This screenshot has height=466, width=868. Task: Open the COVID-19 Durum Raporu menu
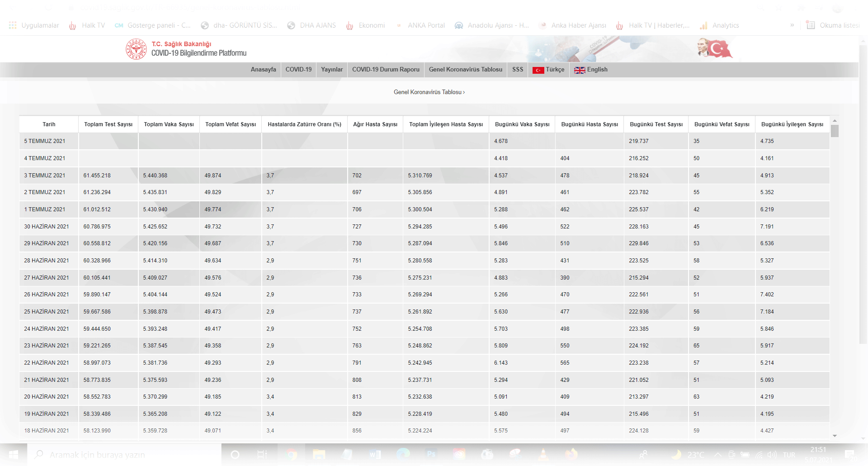(386, 70)
